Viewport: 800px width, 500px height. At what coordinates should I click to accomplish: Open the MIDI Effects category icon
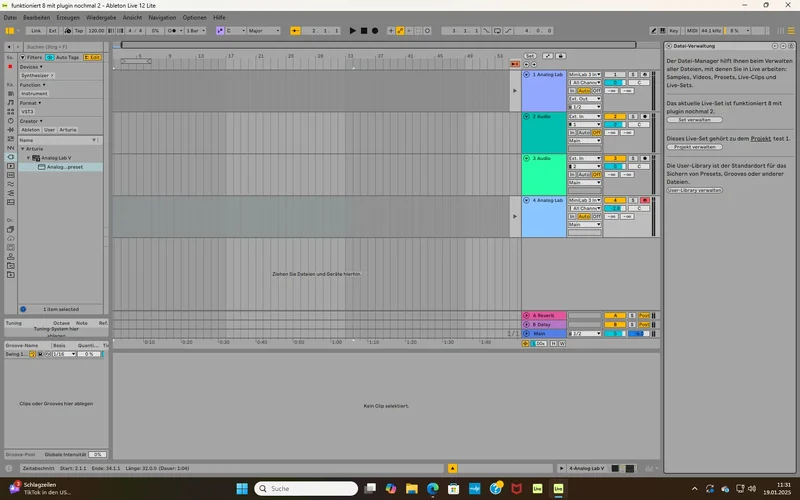[x=10, y=139]
